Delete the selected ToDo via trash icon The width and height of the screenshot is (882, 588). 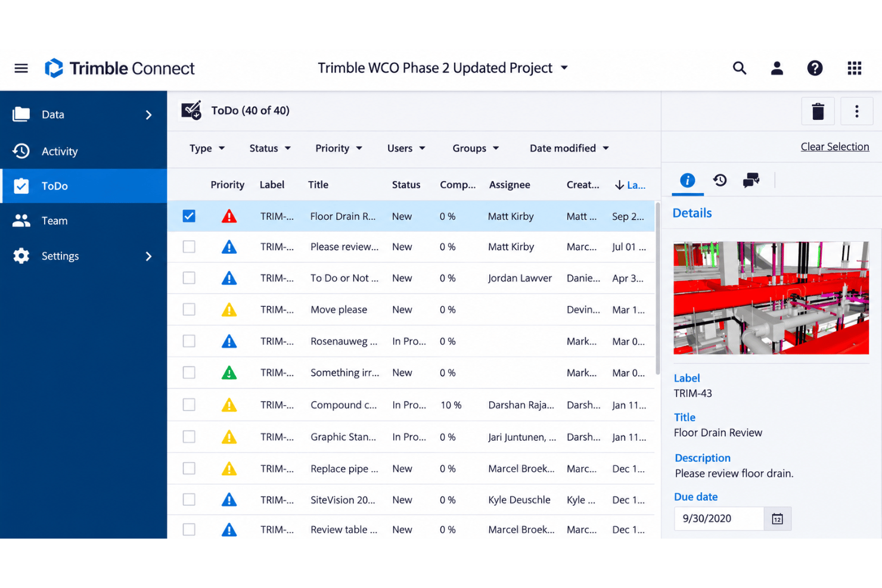pyautogui.click(x=818, y=111)
